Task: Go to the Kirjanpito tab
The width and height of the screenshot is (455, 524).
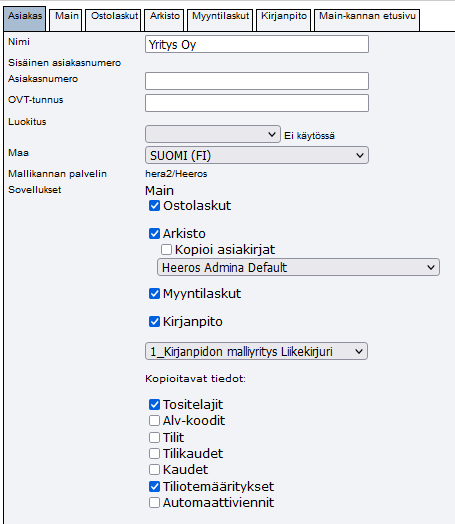Action: pos(283,20)
